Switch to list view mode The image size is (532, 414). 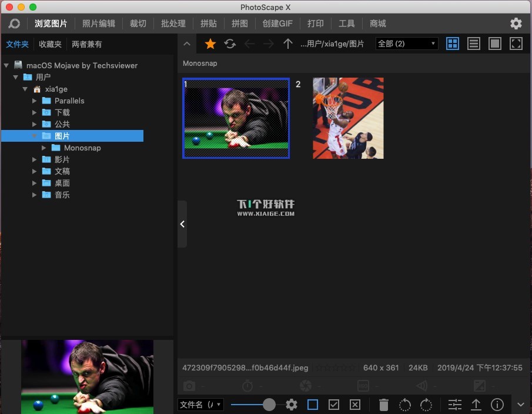[474, 44]
